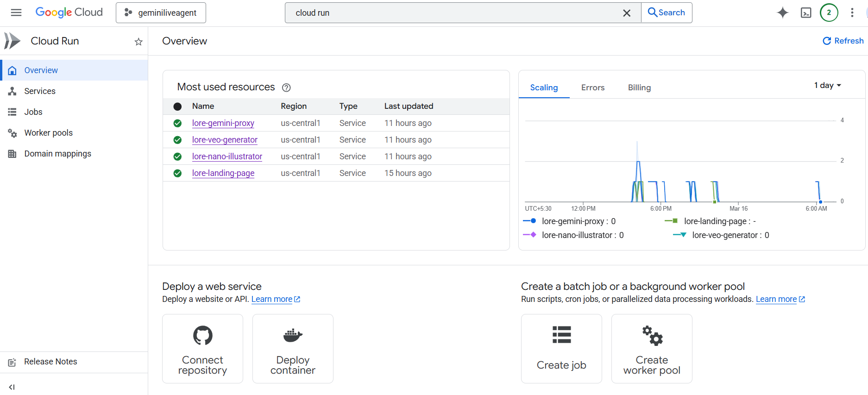Screen dimensions: 868x395
Task: Switch to the Billing tab
Action: pos(639,88)
